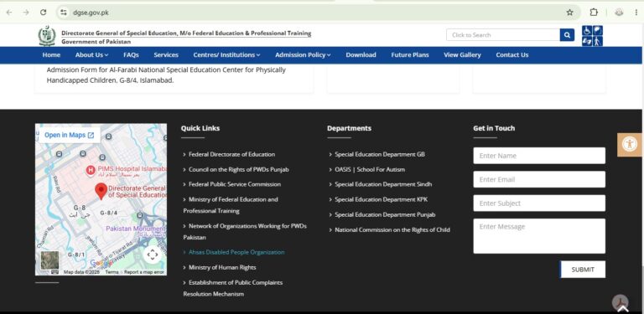Open the Home menu item

pos(51,55)
